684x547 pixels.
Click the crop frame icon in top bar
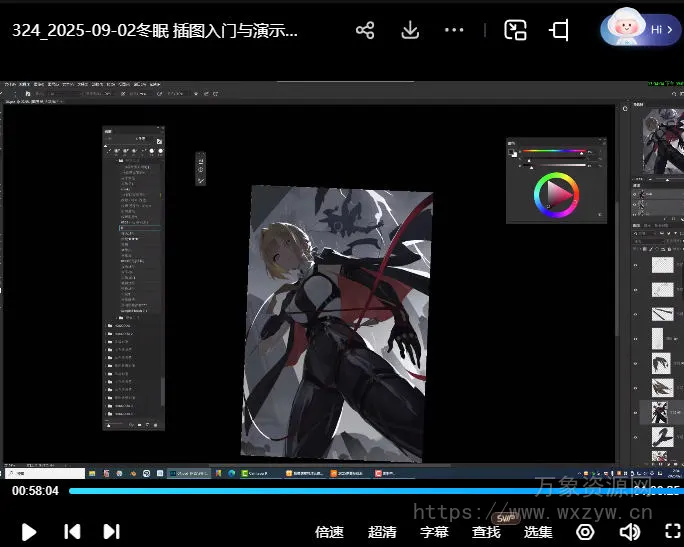(x=559, y=30)
